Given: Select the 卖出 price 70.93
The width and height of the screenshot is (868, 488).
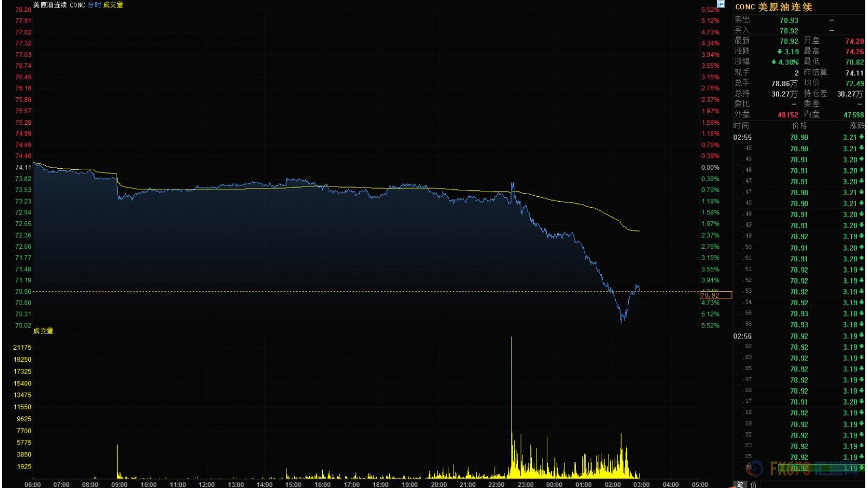Looking at the screenshot, I should click(x=789, y=20).
